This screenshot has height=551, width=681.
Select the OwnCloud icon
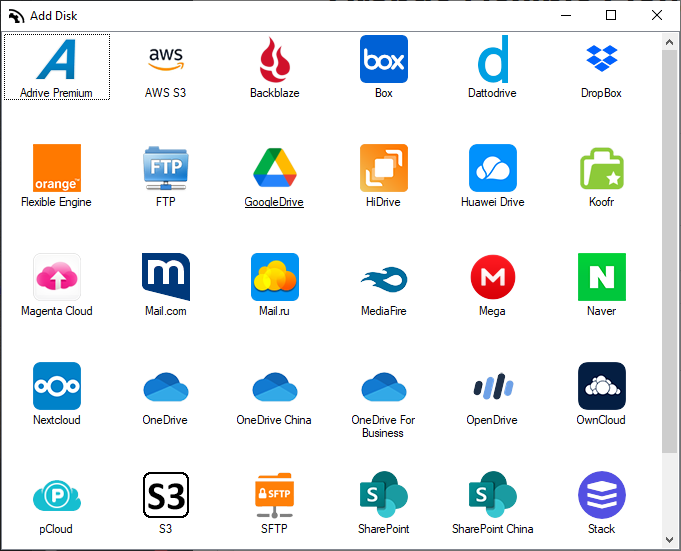click(x=602, y=386)
